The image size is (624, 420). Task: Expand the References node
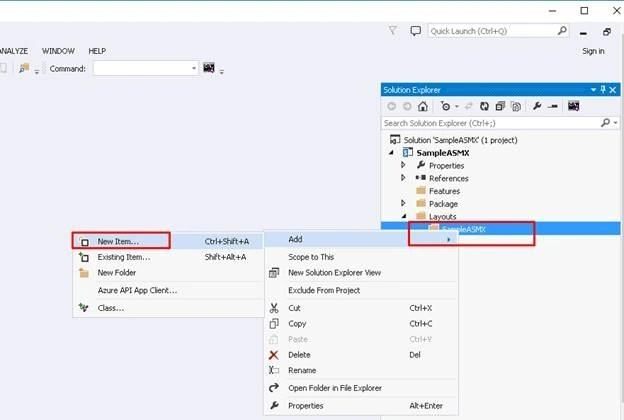coord(403,177)
